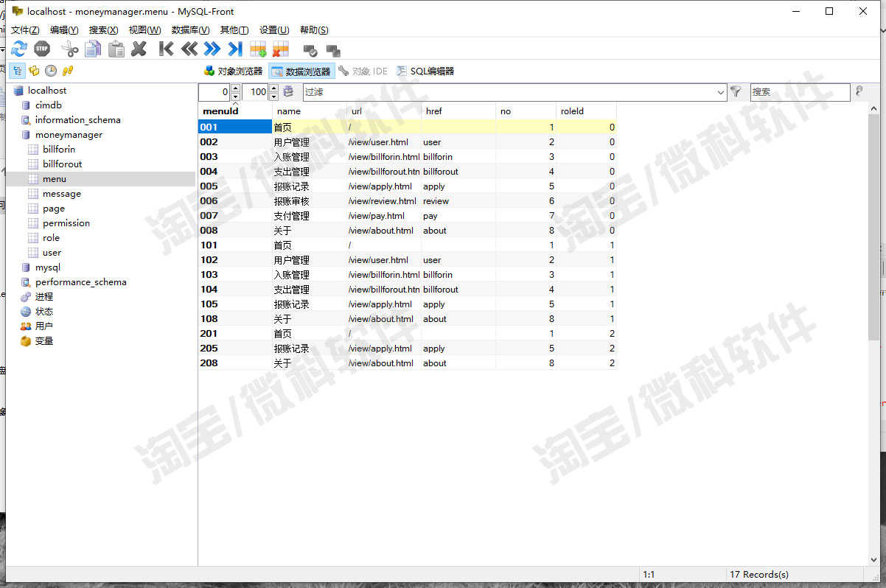Select the performance_schema database
The width and height of the screenshot is (886, 588).
coord(80,282)
